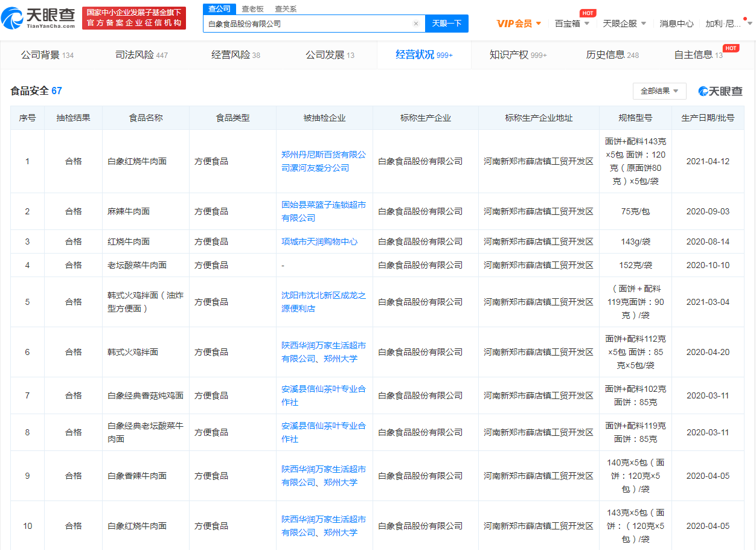
Task: Open the row 6 陕西华润万家生活超市 link
Action: pos(324,352)
